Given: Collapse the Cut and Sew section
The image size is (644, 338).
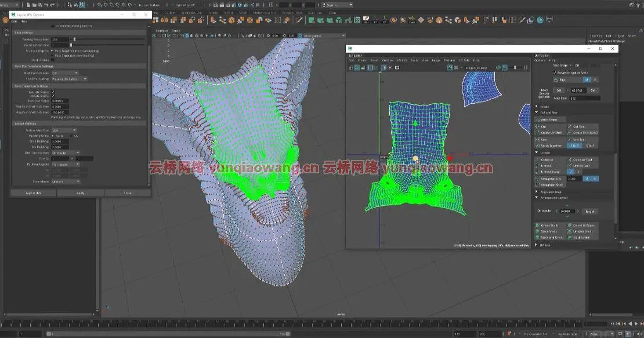Looking at the screenshot, I should [x=537, y=112].
